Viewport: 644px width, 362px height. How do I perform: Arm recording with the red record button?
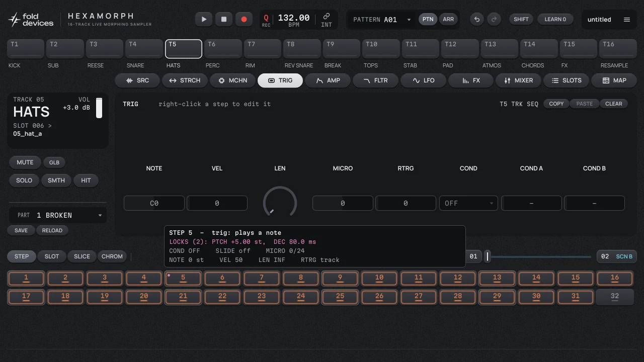(x=244, y=19)
